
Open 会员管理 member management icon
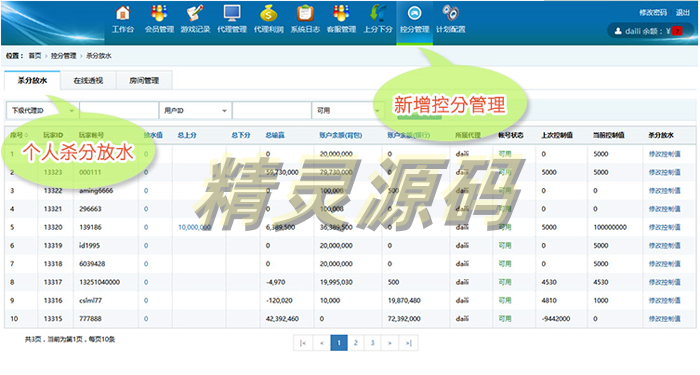tap(159, 13)
